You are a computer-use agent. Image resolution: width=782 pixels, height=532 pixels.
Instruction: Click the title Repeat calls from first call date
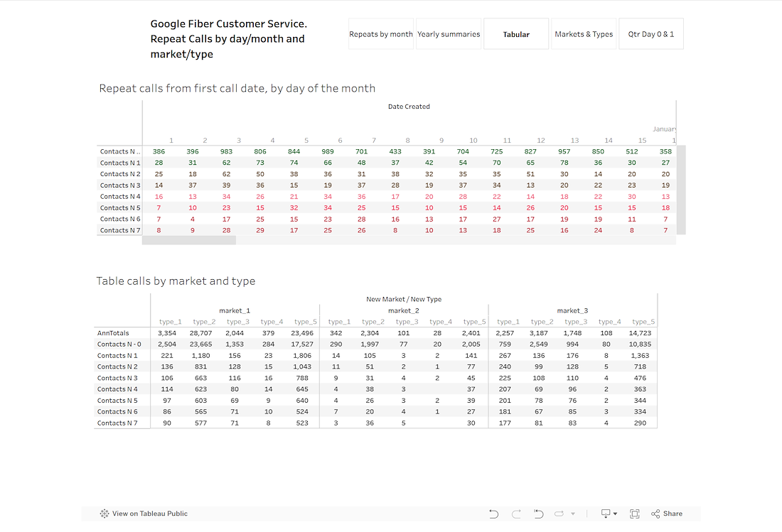(237, 88)
